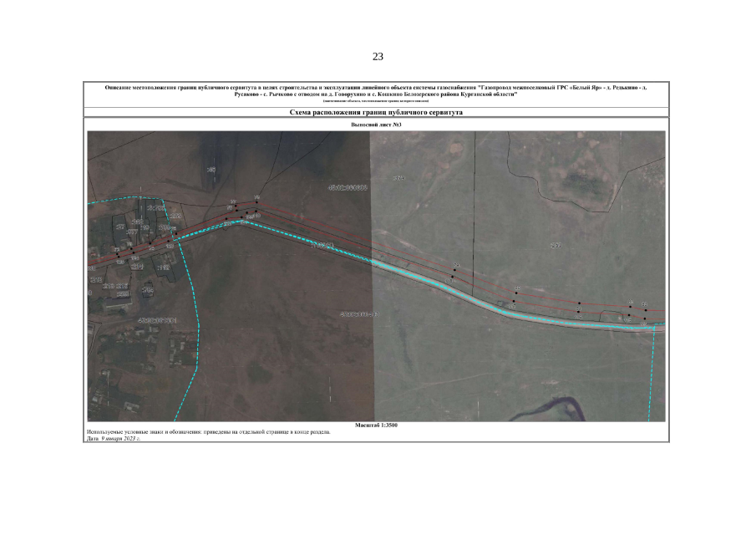Click the cadastral label 45:02:061901
756x535 pixels.
(x=158, y=319)
